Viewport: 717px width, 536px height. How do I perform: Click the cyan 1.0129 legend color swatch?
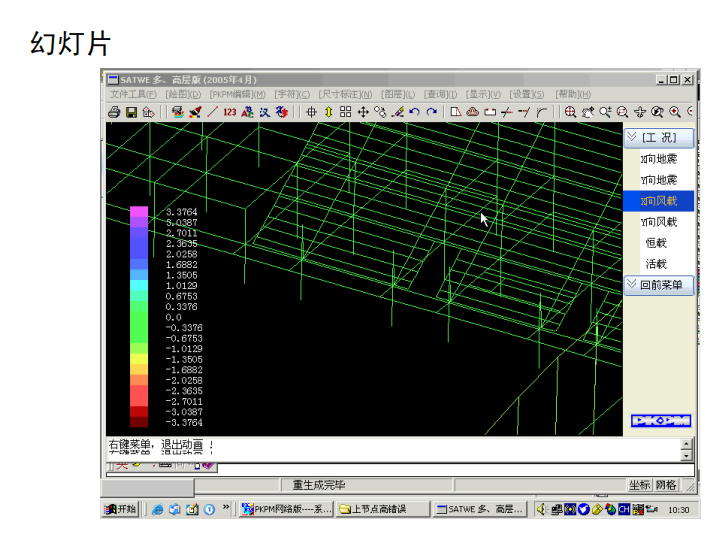[139, 285]
